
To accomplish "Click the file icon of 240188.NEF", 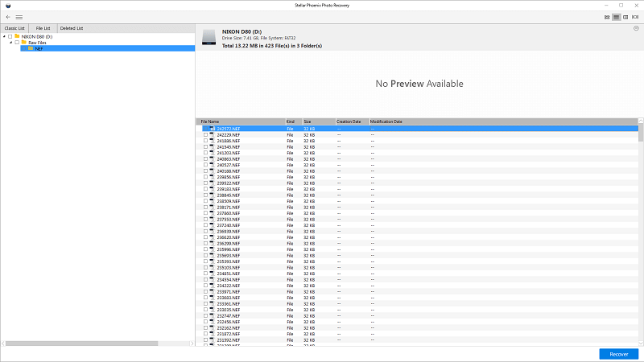I will (x=213, y=171).
